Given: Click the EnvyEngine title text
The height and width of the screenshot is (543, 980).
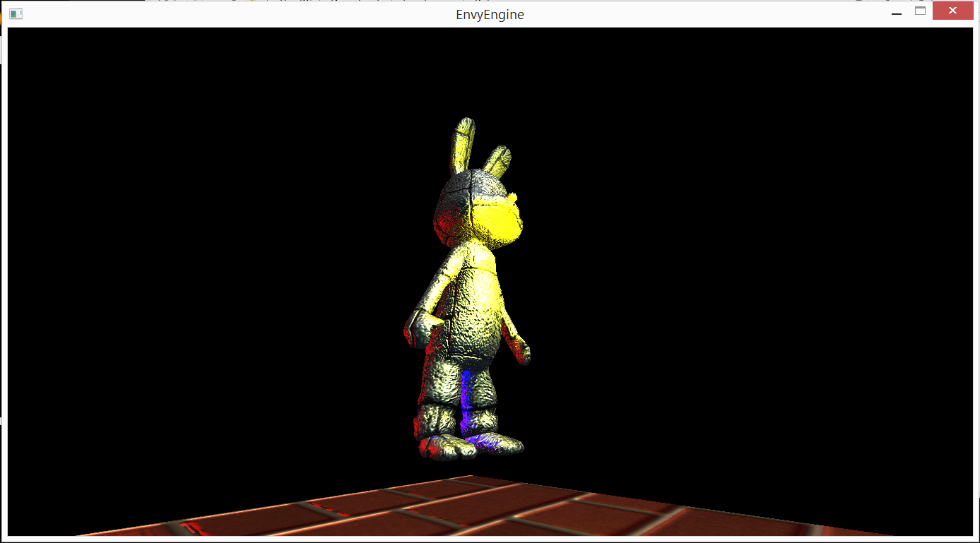Looking at the screenshot, I should [x=490, y=14].
